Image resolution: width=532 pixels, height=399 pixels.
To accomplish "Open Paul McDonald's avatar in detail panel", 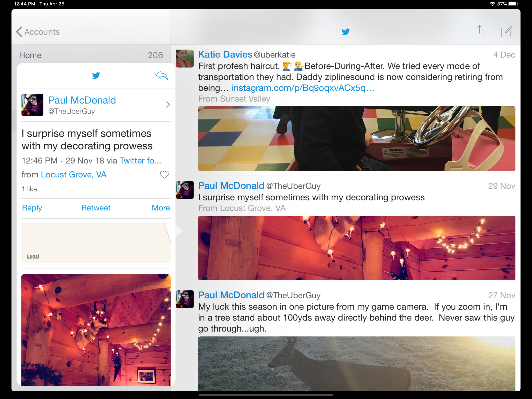I will [x=33, y=105].
